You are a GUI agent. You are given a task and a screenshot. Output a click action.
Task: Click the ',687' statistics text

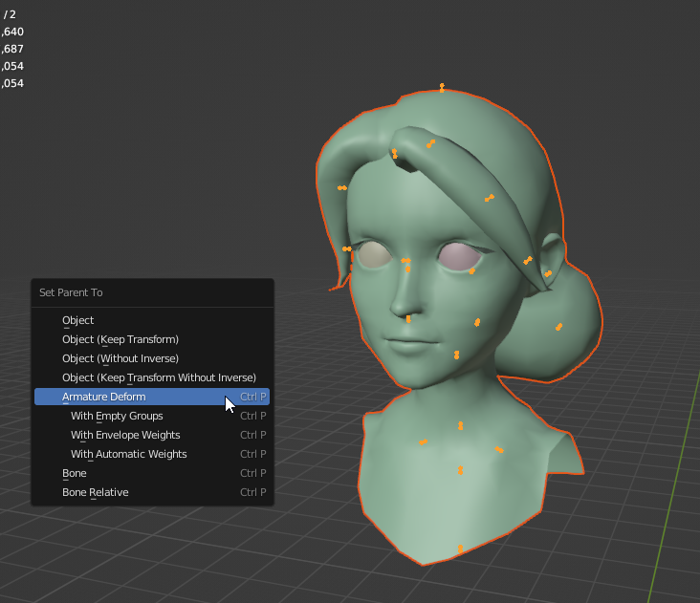pos(12,49)
